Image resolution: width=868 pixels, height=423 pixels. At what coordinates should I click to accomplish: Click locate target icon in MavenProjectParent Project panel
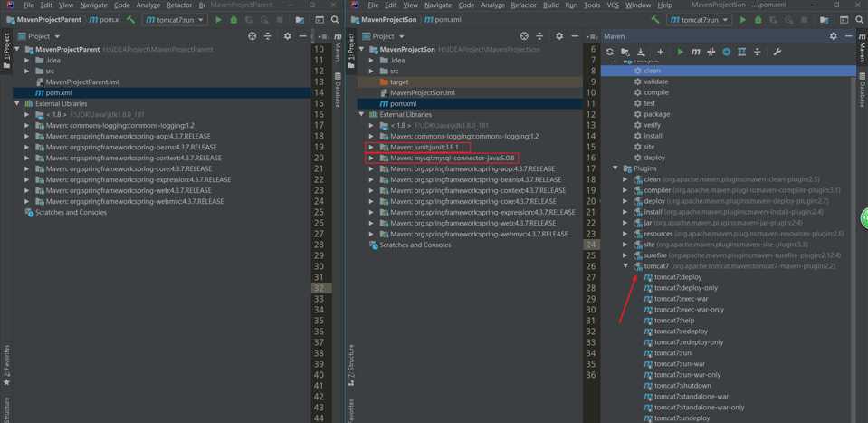pos(253,36)
